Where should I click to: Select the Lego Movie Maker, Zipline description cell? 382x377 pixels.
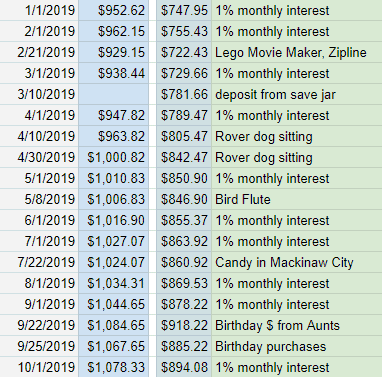point(297,52)
